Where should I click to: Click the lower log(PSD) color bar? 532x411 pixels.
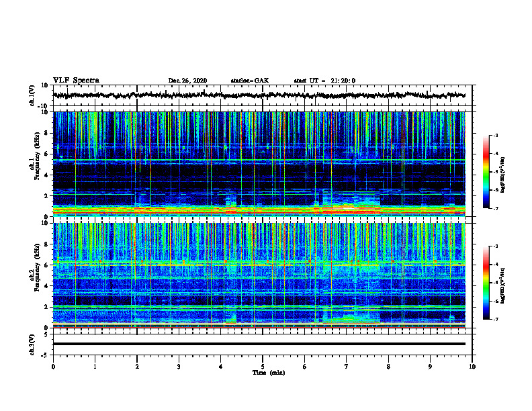[x=486, y=283]
